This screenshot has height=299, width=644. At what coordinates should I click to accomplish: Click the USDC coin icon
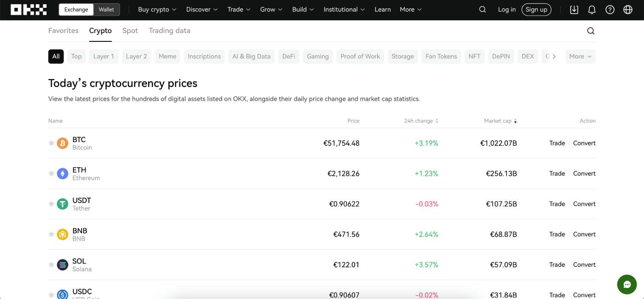[x=63, y=294]
